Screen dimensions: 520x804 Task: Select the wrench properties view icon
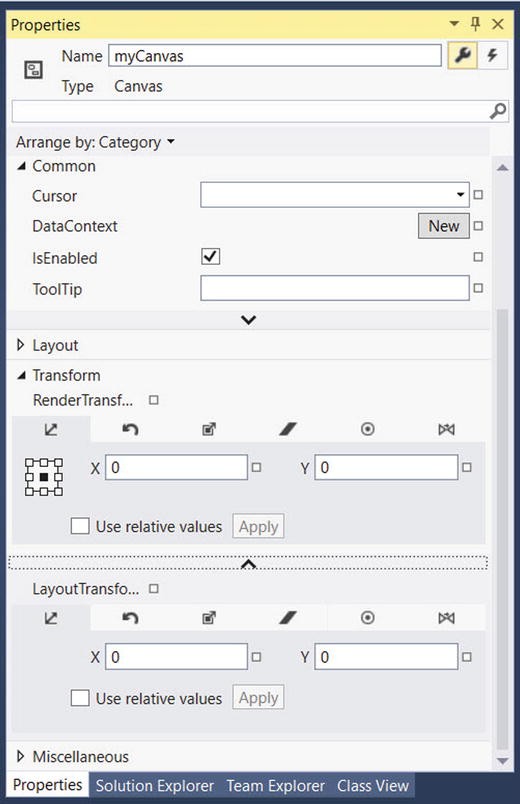[462, 55]
